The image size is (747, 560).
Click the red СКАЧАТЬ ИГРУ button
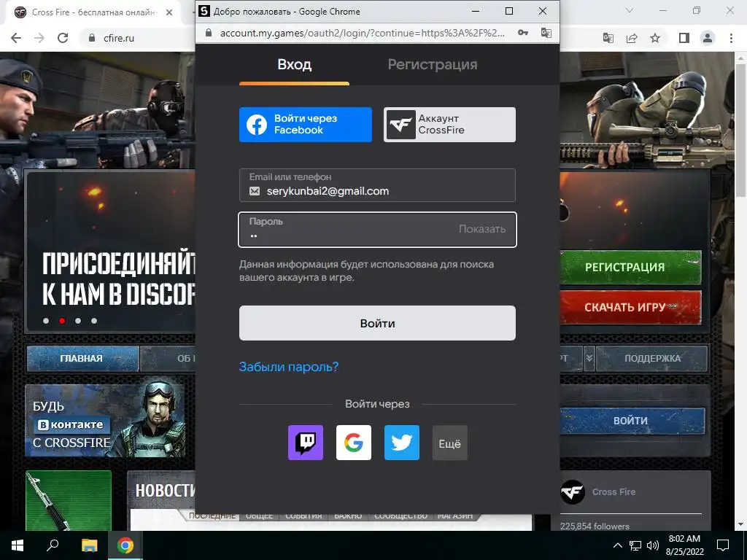click(x=630, y=307)
